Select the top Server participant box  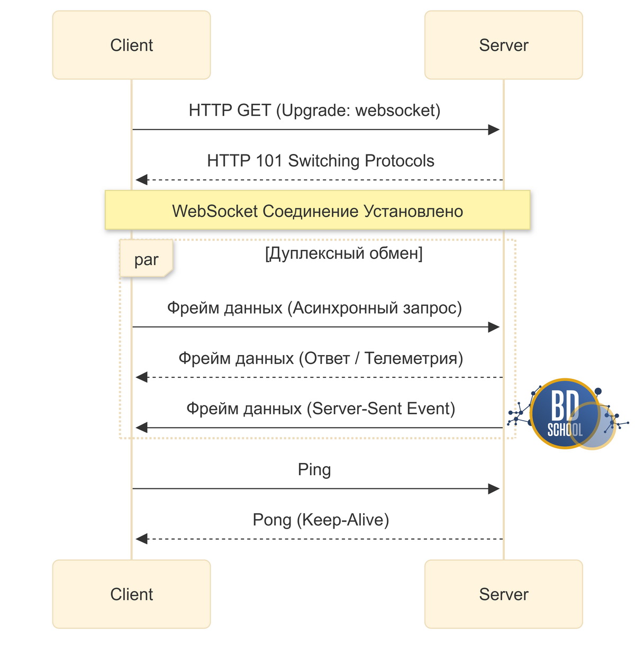(x=503, y=46)
